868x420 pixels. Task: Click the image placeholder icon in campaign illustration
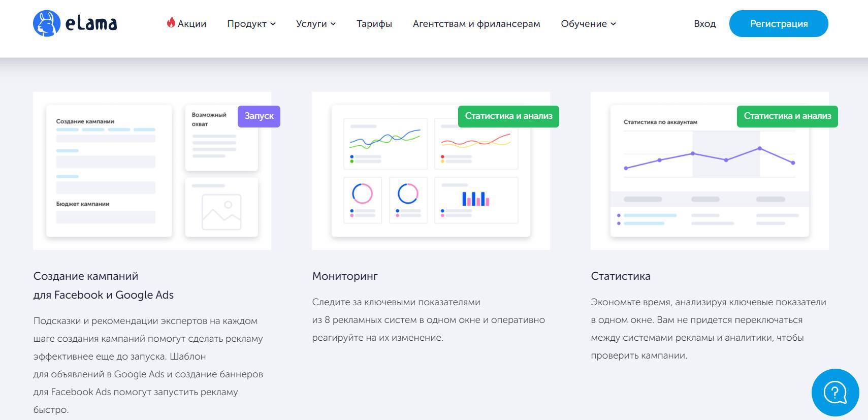221,212
